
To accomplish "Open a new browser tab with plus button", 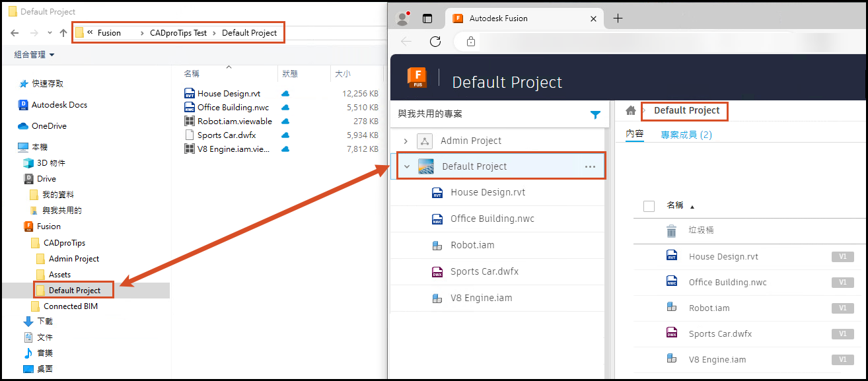I will point(618,18).
